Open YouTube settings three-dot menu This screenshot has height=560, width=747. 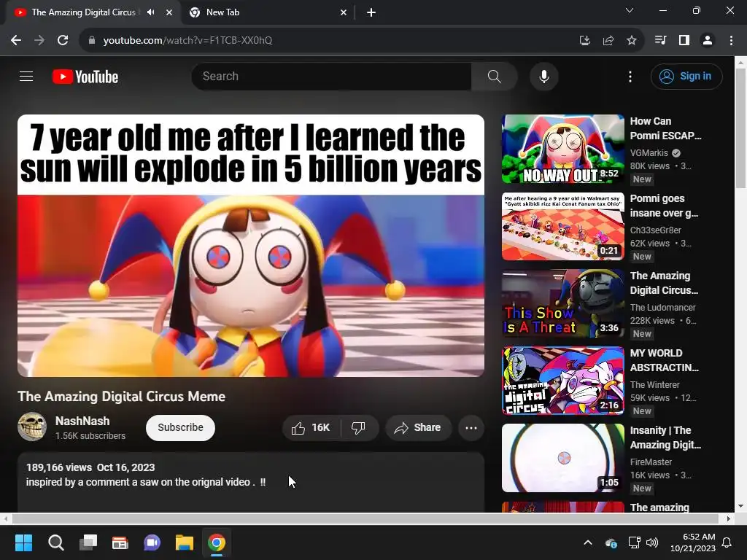(x=630, y=77)
